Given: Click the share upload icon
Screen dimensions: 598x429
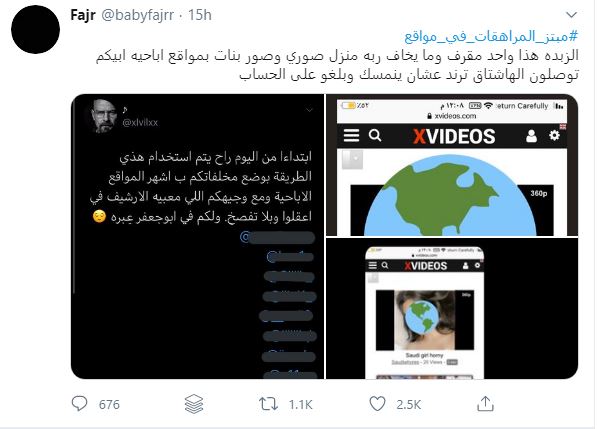Looking at the screenshot, I should point(485,403).
